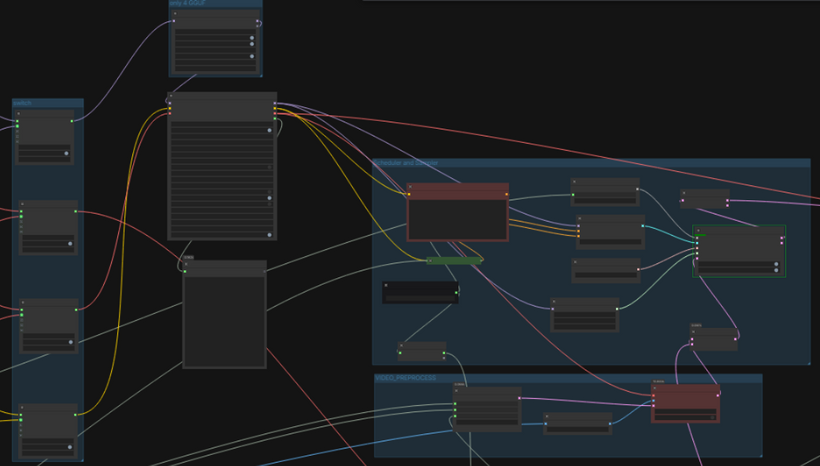
Task: Collapse the large central node via its title dot
Action: click(172, 98)
